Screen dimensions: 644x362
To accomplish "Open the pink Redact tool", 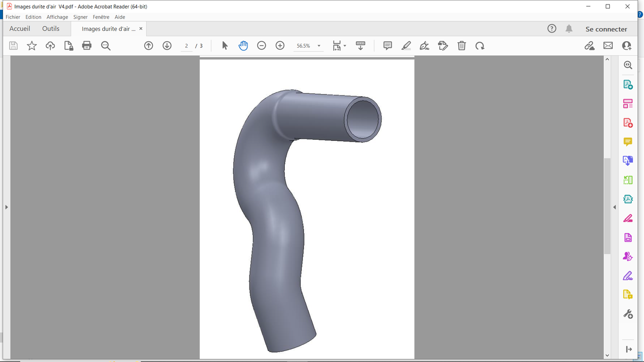I will pos(628,218).
